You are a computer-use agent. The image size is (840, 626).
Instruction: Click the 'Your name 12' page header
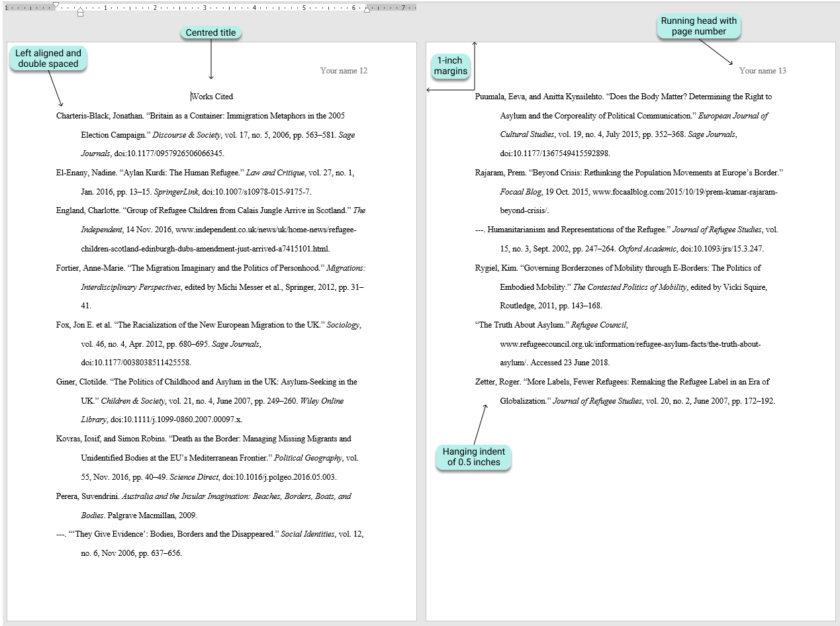[343, 71]
